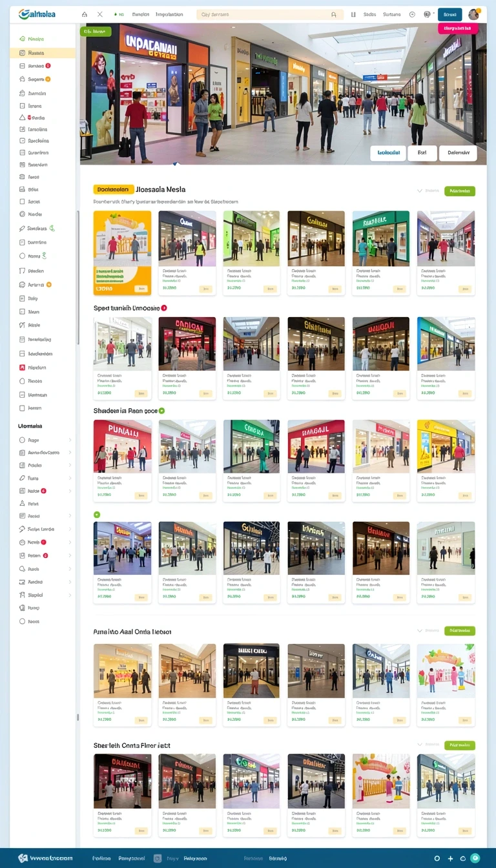
Task: Click the pink button above the hero image
Action: click(458, 28)
